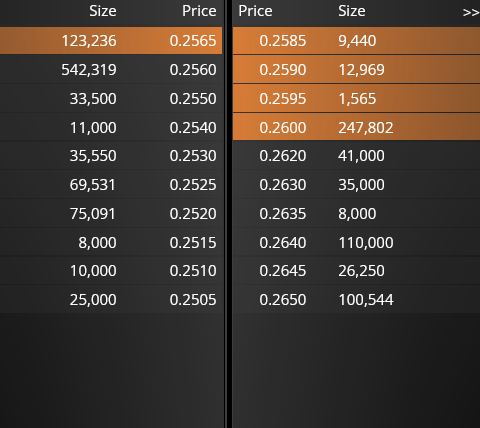Expand columns with the >> arrow
Image resolution: width=480 pixels, height=428 pixels.
471,12
